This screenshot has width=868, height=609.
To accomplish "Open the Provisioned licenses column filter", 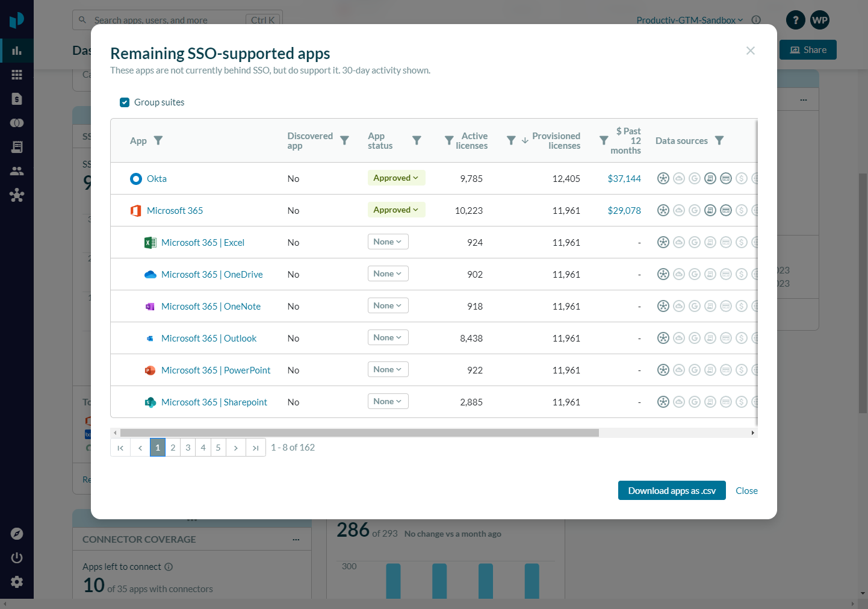I will pyautogui.click(x=511, y=140).
